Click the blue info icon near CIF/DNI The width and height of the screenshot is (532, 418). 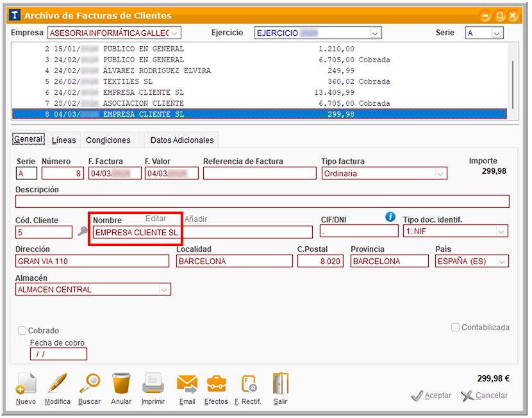(390, 217)
